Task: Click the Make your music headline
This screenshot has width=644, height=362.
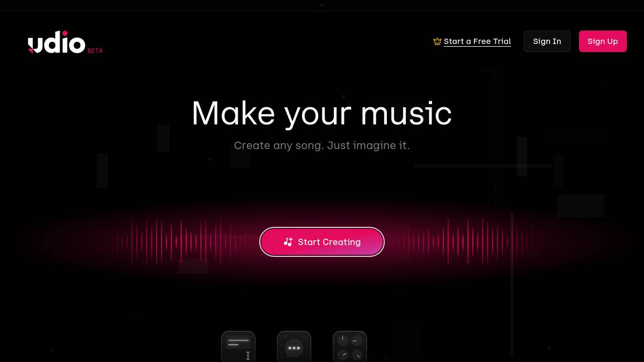Action: coord(322,113)
